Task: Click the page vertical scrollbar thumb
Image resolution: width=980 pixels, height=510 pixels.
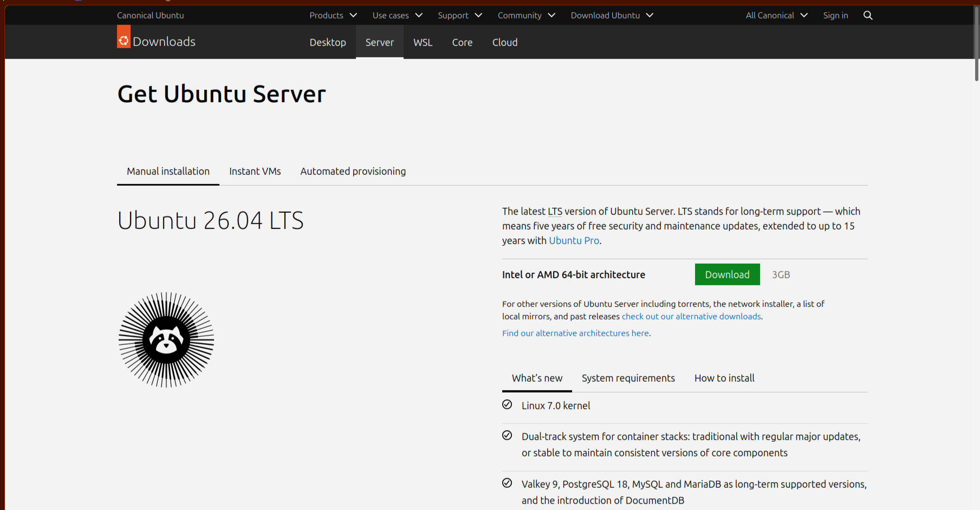Action: point(977,43)
